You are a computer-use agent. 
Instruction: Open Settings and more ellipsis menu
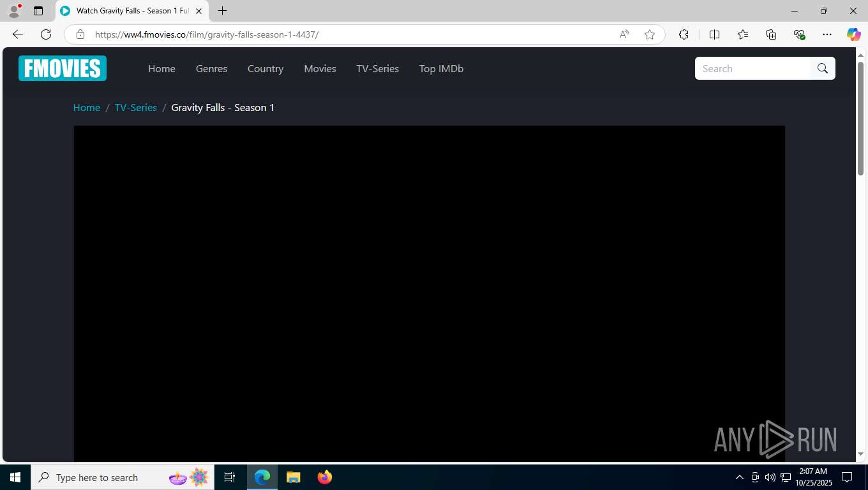[x=827, y=34]
